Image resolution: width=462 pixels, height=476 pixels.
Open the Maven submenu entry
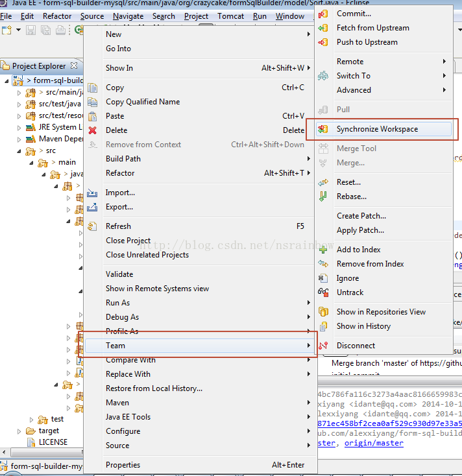point(199,403)
